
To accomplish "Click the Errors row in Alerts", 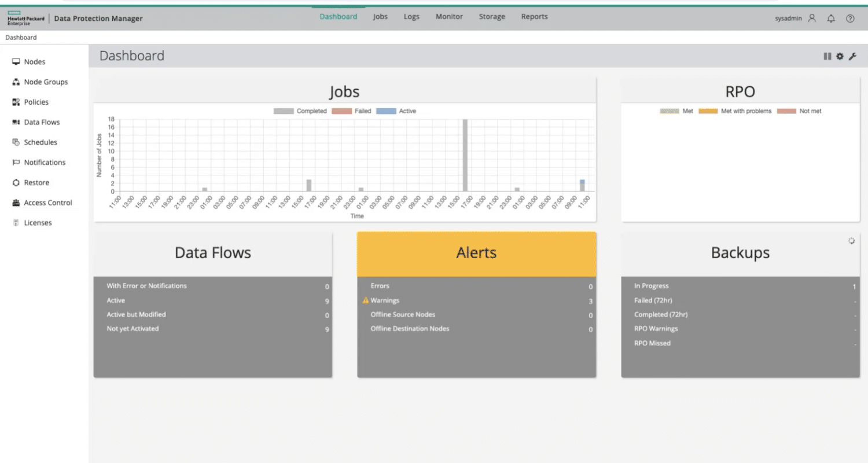I will click(476, 286).
